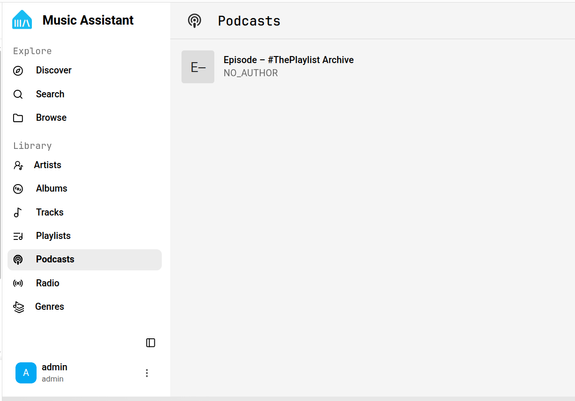Open Episode – #ThePlaylist Archive podcast
Viewport: 575px width, 401px height.
[289, 60]
